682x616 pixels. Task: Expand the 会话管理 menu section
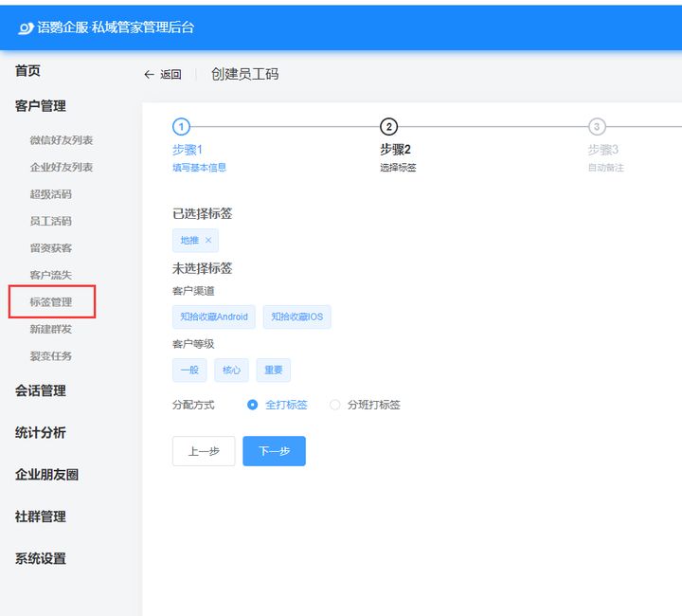coord(41,390)
